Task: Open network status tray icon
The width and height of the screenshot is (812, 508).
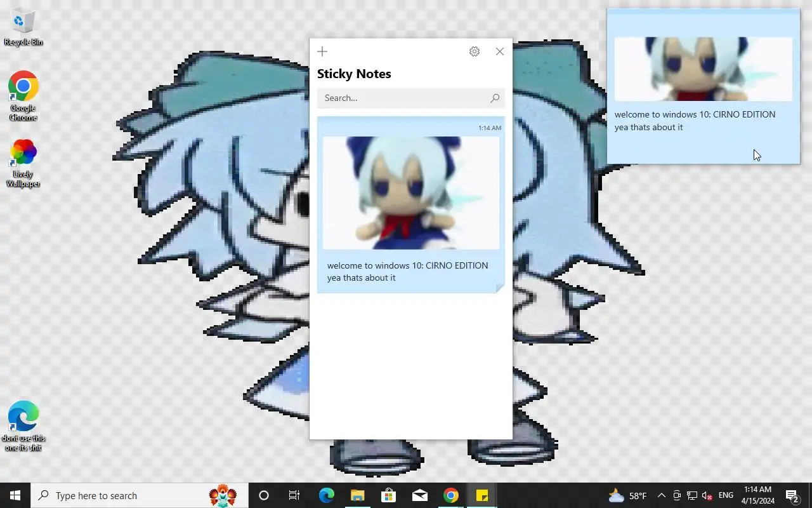Action: [x=692, y=495]
